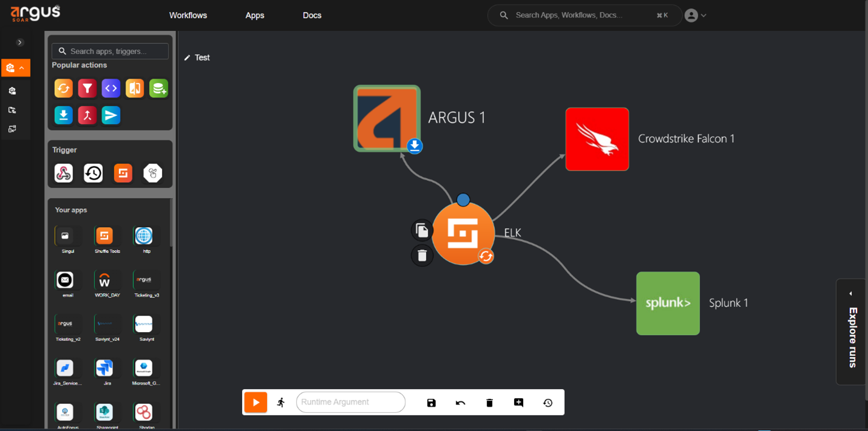
Task: Click the add comment icon in bottom toolbar
Action: click(x=518, y=402)
